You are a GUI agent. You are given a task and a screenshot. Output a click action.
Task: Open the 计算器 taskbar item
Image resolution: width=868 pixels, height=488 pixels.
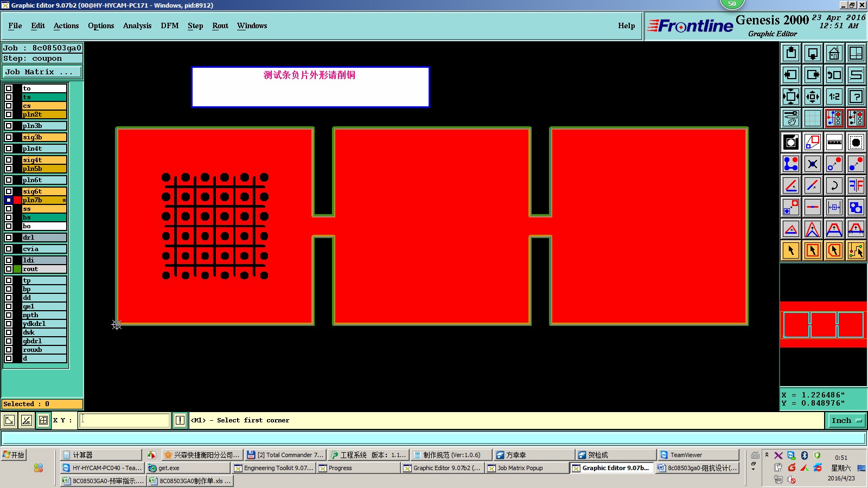click(x=101, y=455)
